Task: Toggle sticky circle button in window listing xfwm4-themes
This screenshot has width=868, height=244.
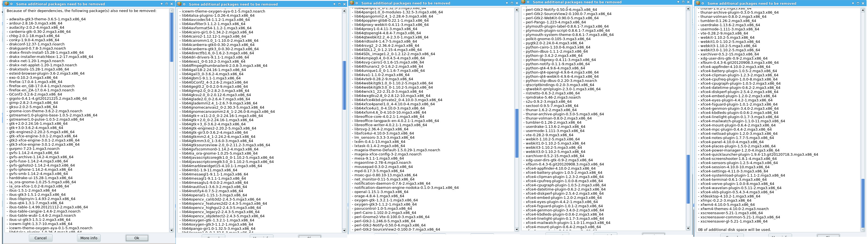Action: click(x=703, y=3)
